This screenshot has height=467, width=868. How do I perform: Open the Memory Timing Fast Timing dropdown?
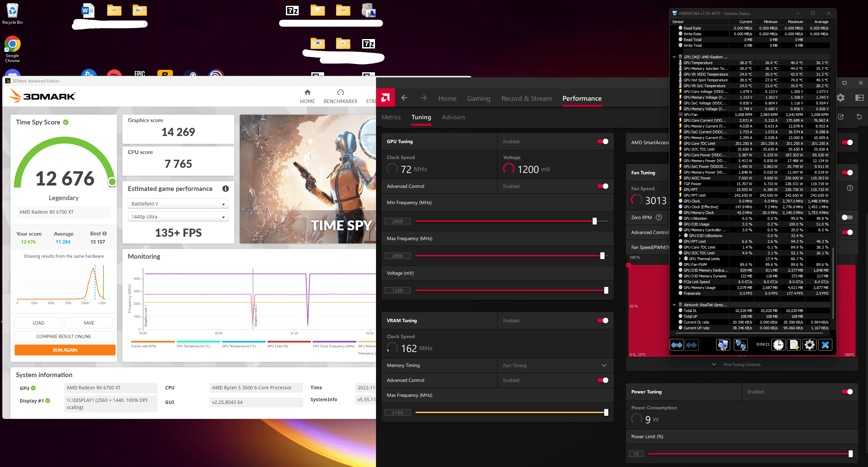pos(555,365)
